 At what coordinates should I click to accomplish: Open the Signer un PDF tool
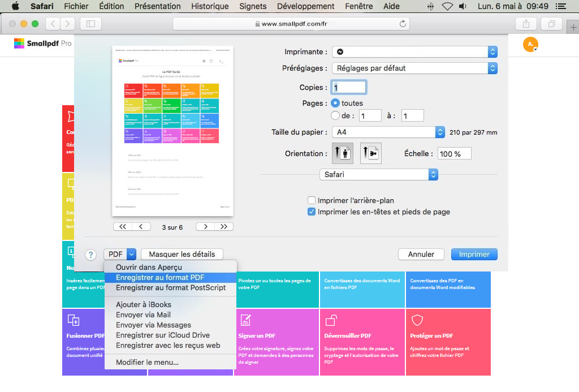point(276,342)
